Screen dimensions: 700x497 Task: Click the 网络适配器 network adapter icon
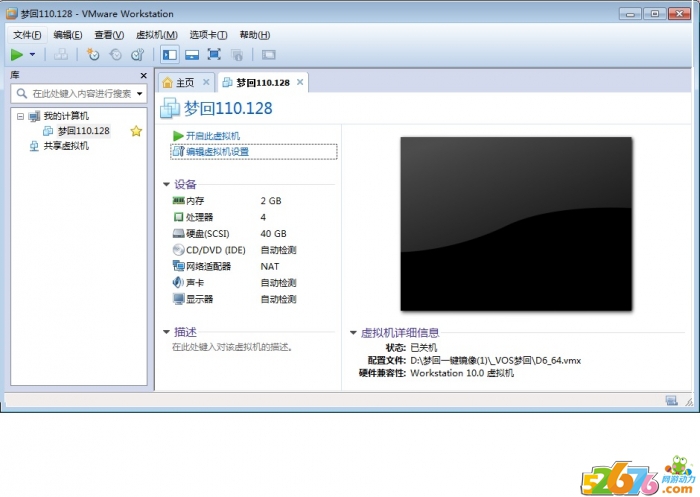178,266
